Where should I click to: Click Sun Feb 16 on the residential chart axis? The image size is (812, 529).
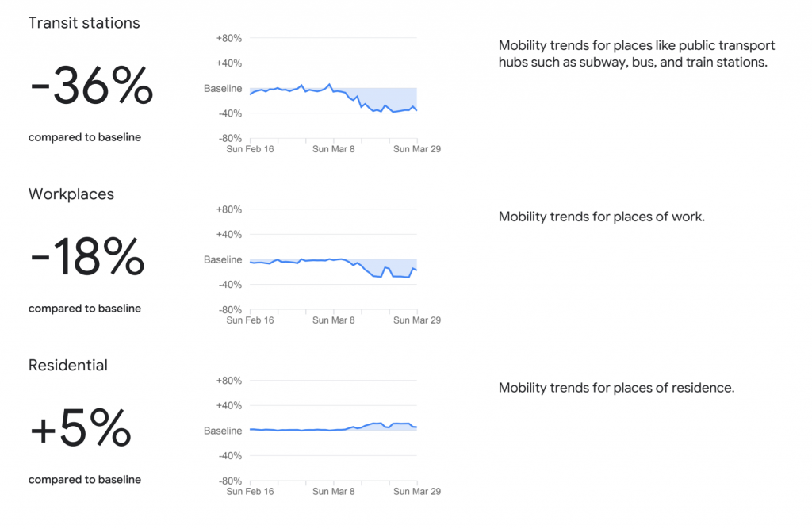click(250, 491)
